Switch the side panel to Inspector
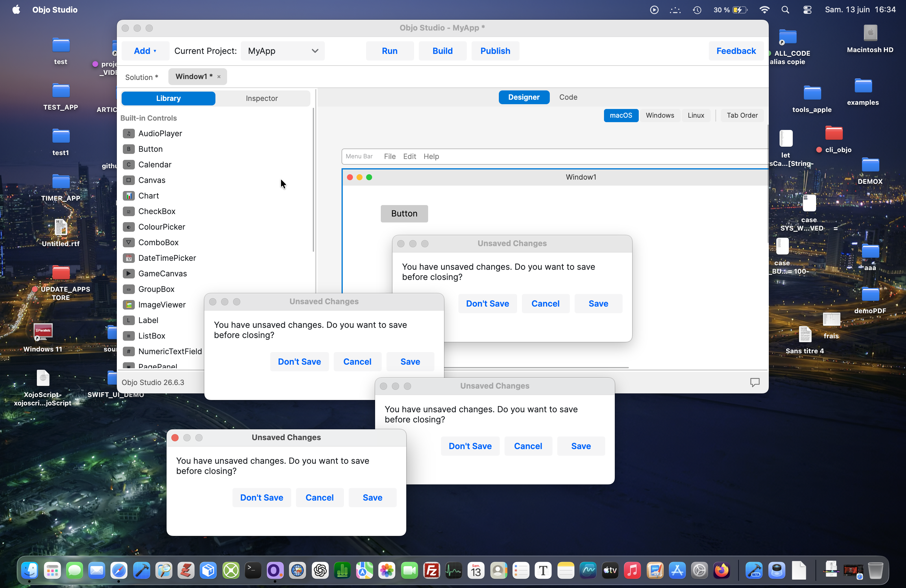The height and width of the screenshot is (588, 906). [262, 98]
